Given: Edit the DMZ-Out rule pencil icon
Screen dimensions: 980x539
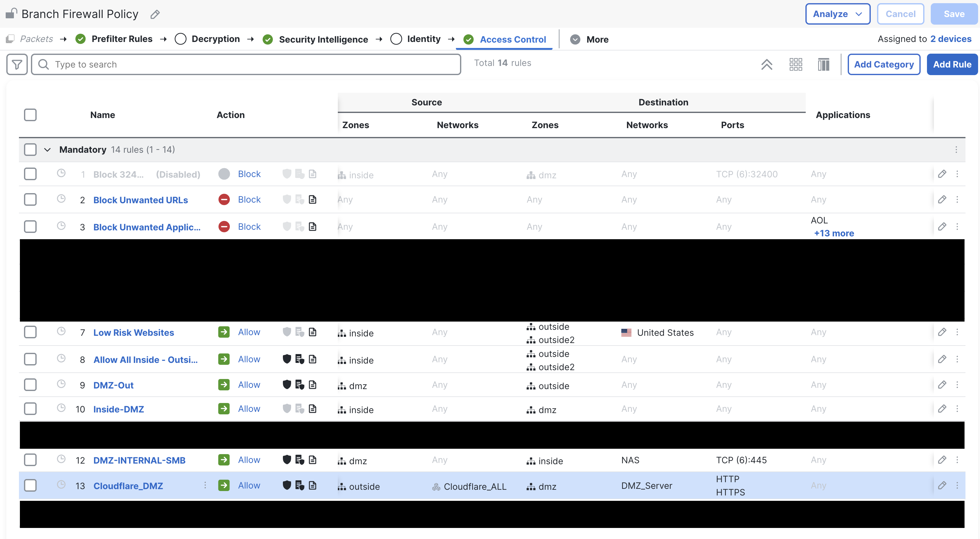Looking at the screenshot, I should point(942,385).
